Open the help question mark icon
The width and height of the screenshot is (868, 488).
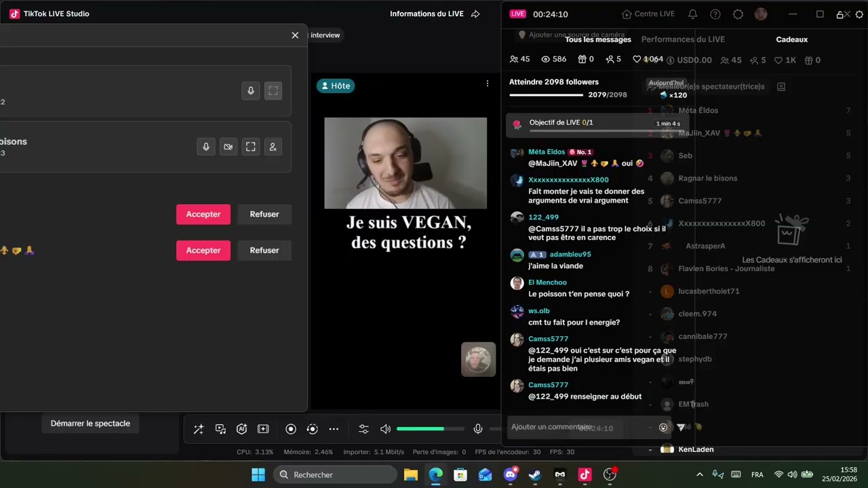click(715, 14)
